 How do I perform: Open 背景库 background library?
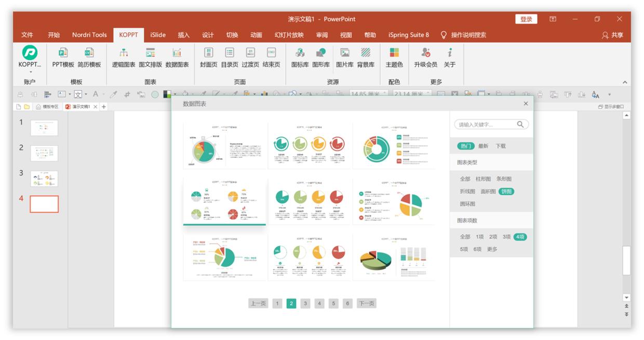tap(366, 57)
